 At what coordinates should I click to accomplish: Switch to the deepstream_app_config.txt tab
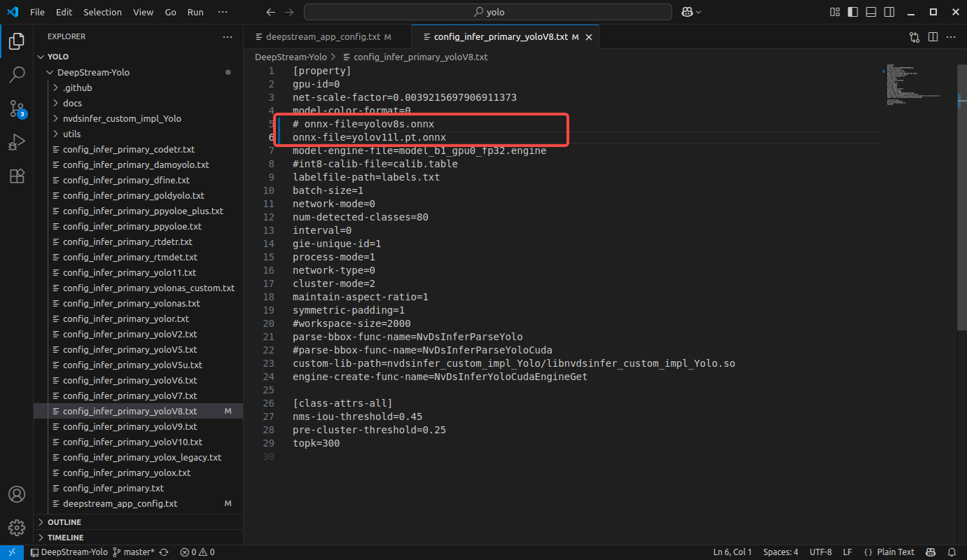tap(328, 37)
